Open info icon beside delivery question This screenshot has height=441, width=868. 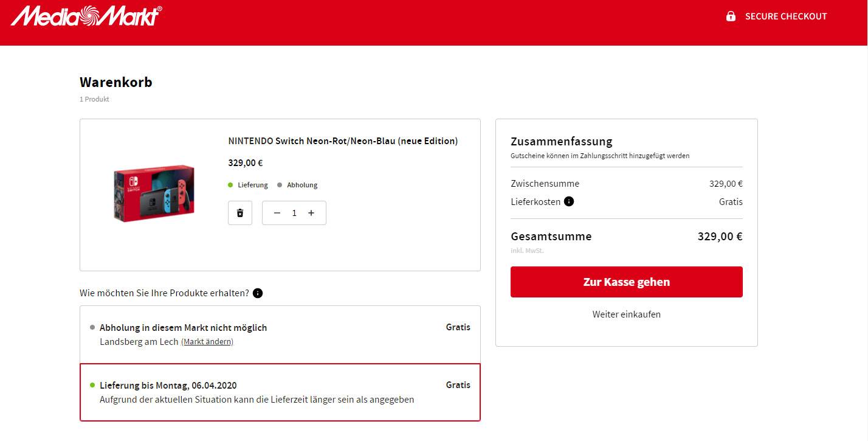click(x=258, y=293)
